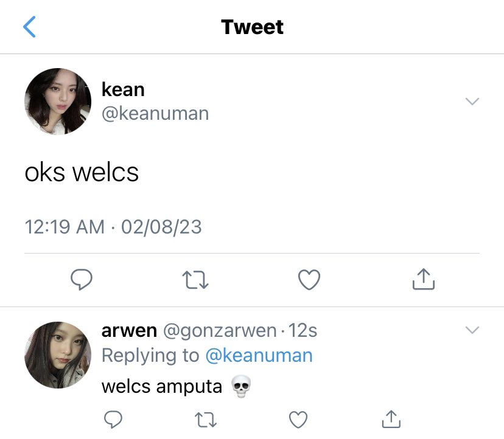Go back using the blue arrow
Screen dimensions: 504x439
click(29, 27)
